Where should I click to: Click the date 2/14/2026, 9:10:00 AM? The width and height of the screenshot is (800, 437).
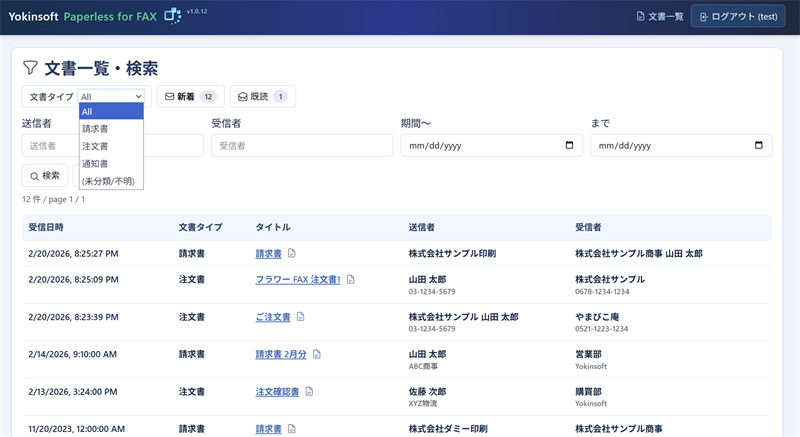[x=72, y=354]
